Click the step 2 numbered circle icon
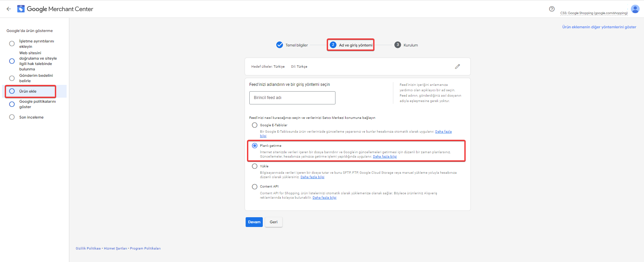Image resolution: width=644 pixels, height=262 pixels. (333, 45)
